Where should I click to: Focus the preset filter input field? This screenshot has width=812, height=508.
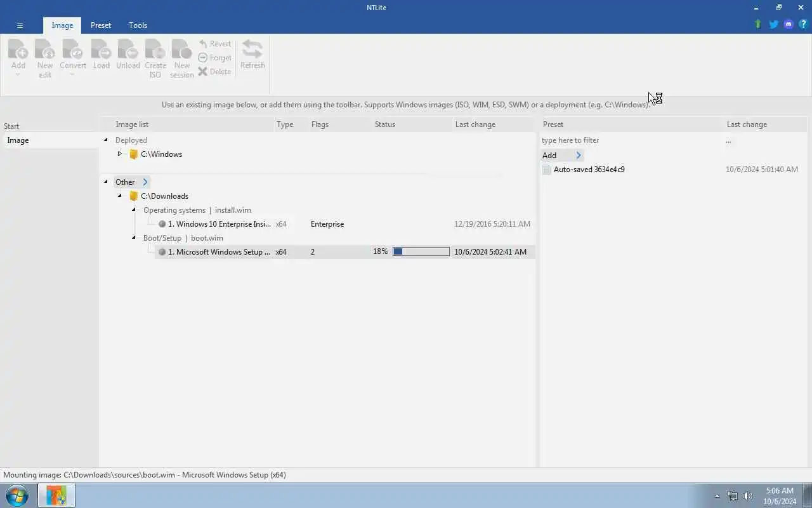click(631, 140)
